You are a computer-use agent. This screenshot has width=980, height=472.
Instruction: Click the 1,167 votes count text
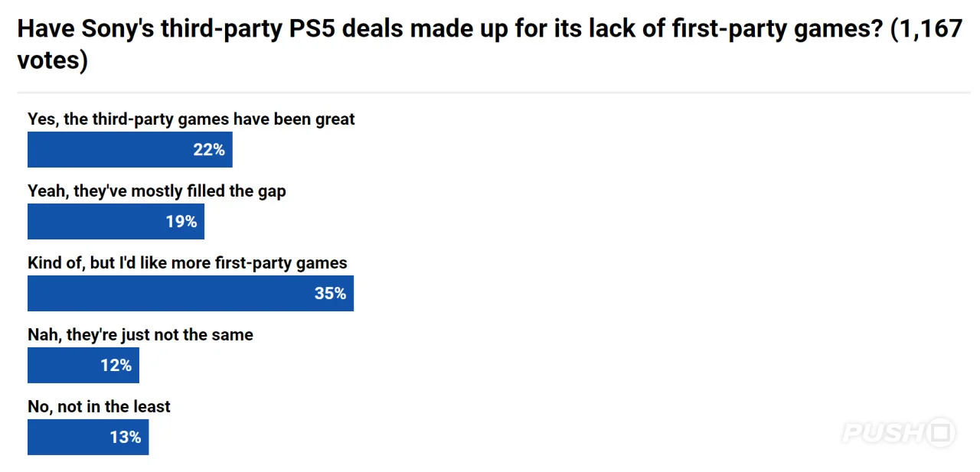click(927, 30)
